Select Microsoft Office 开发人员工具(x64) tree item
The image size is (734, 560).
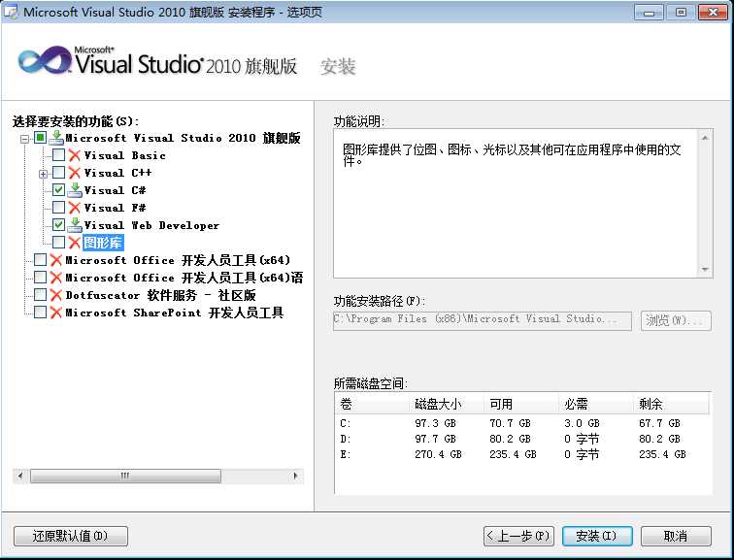click(x=178, y=260)
